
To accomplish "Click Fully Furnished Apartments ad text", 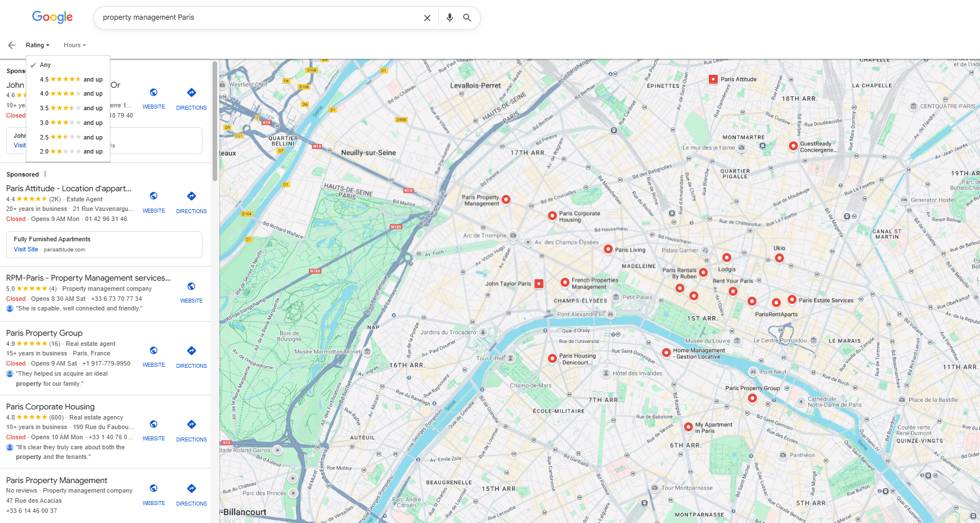I will click(52, 240).
